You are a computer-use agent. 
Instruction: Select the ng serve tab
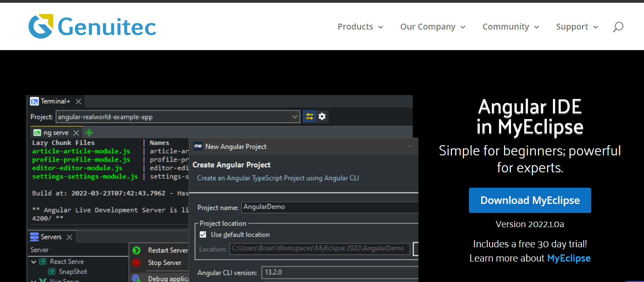(x=56, y=133)
